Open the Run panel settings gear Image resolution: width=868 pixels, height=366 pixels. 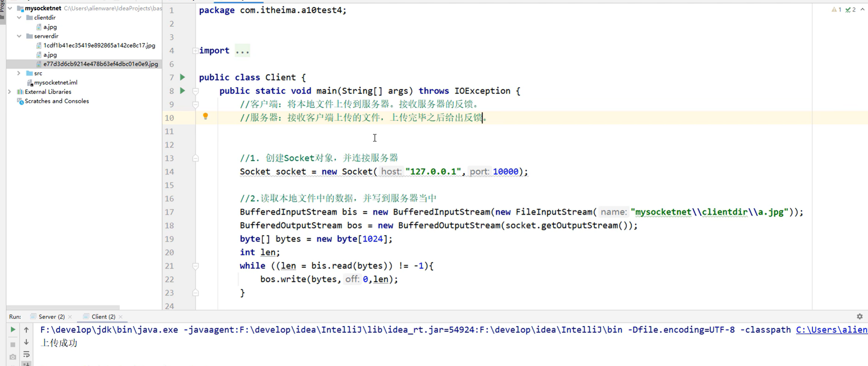860,316
